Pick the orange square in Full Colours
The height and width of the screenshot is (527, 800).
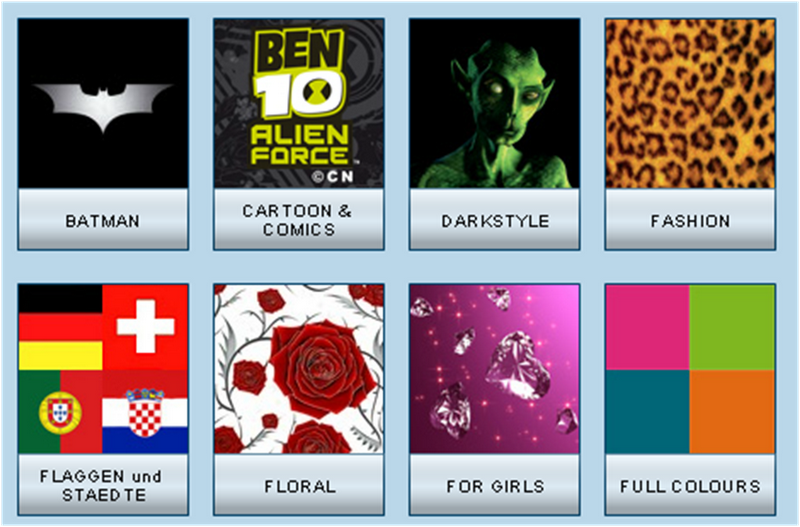click(x=733, y=412)
